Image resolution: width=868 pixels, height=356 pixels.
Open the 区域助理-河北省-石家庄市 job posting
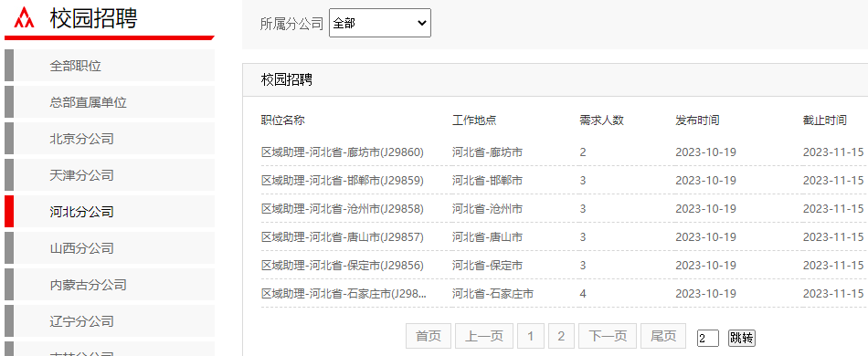[x=344, y=294]
